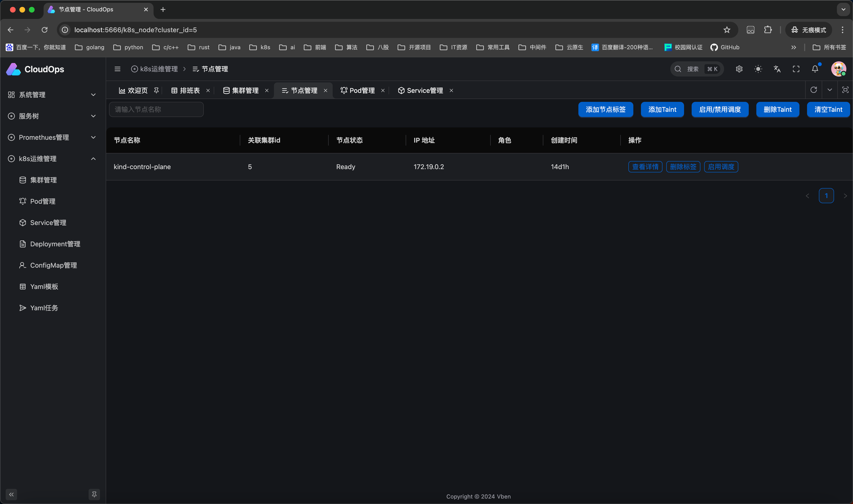The width and height of the screenshot is (853, 504).
Task: Click the k8s运维管理 breadcrumb
Action: tap(154, 69)
